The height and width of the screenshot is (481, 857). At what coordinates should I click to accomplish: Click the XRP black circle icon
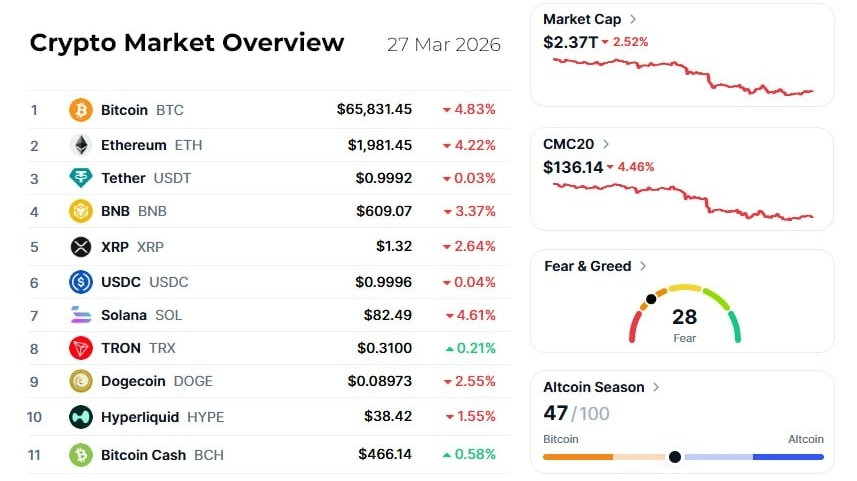coord(80,247)
